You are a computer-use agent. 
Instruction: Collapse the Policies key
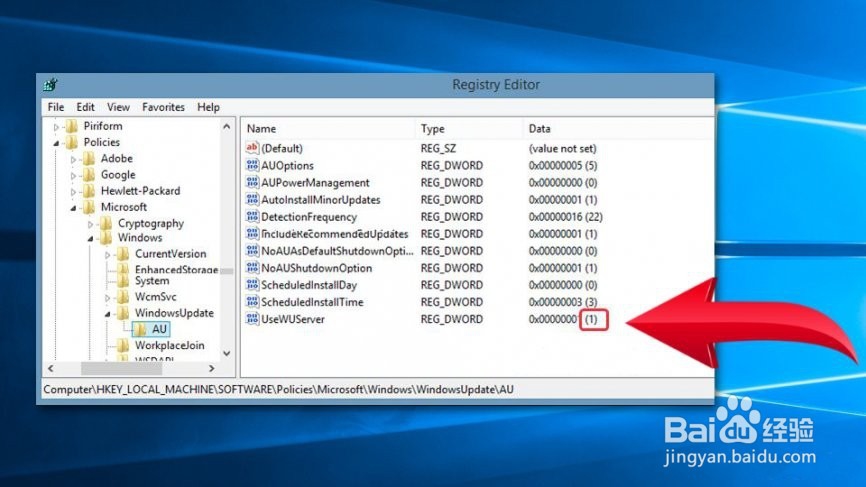tap(56, 144)
